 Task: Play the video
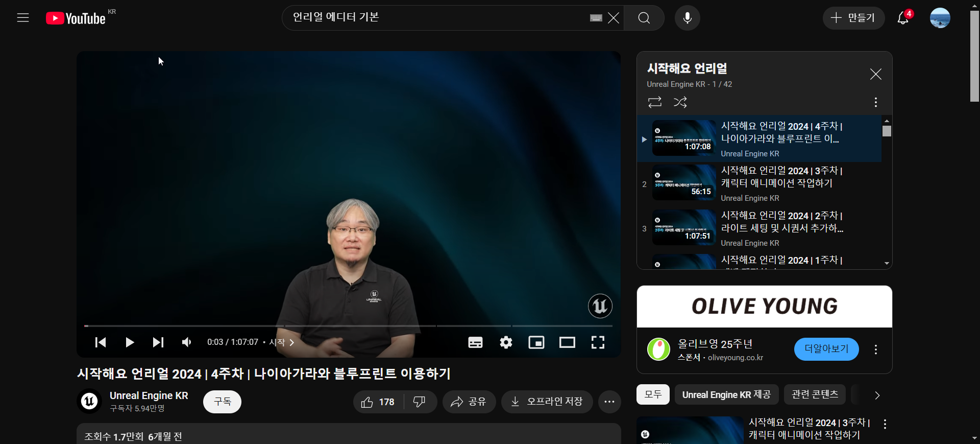point(129,342)
